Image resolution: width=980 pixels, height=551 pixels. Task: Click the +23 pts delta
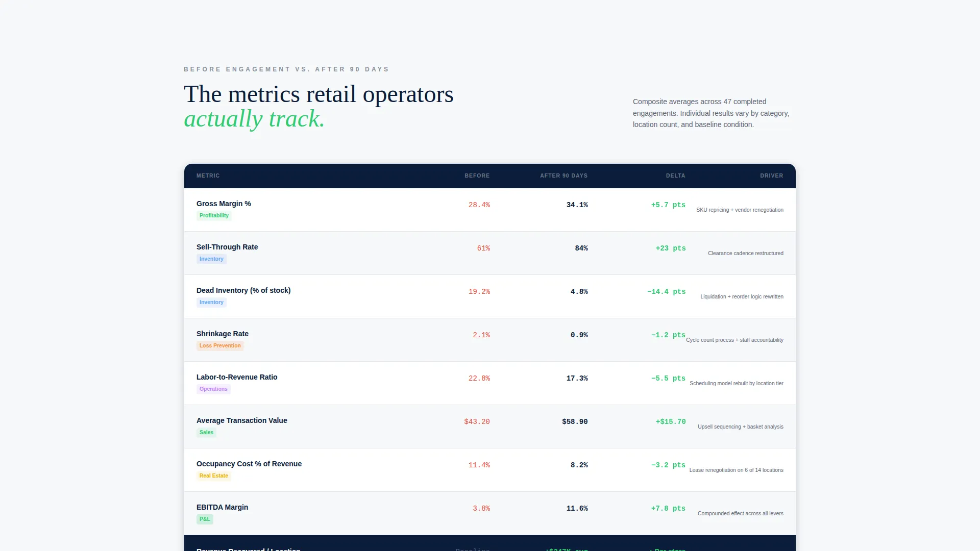671,248
